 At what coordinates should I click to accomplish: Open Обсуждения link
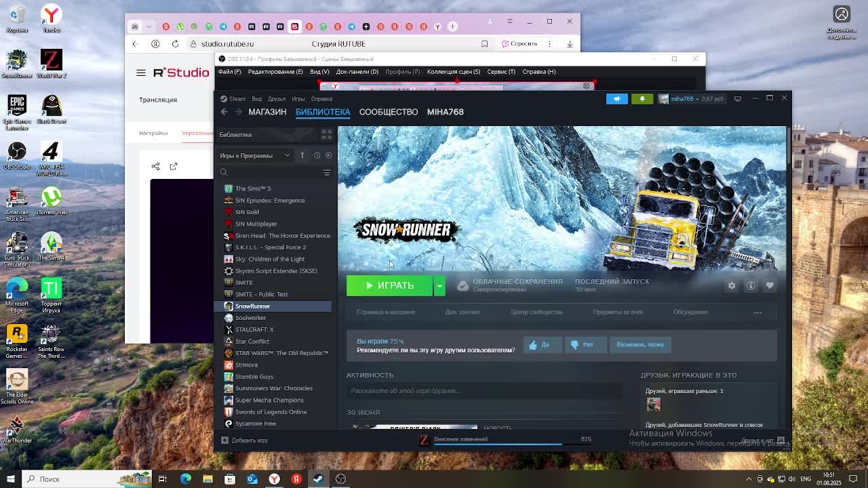[690, 312]
